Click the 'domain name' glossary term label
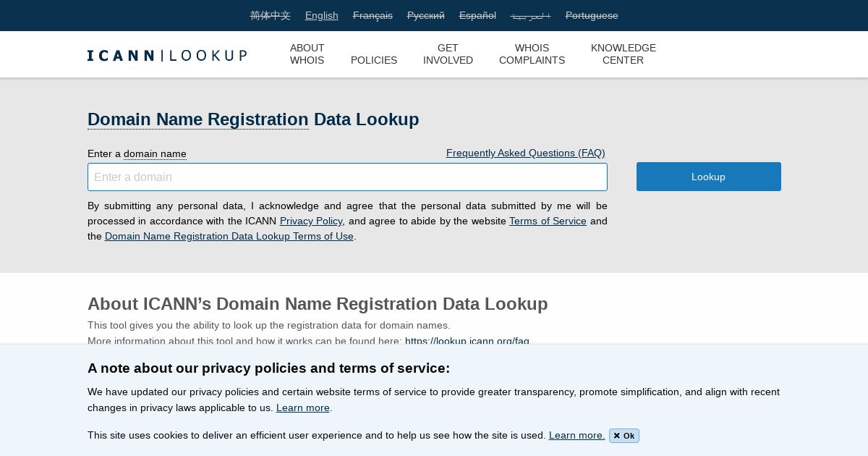 (x=155, y=153)
